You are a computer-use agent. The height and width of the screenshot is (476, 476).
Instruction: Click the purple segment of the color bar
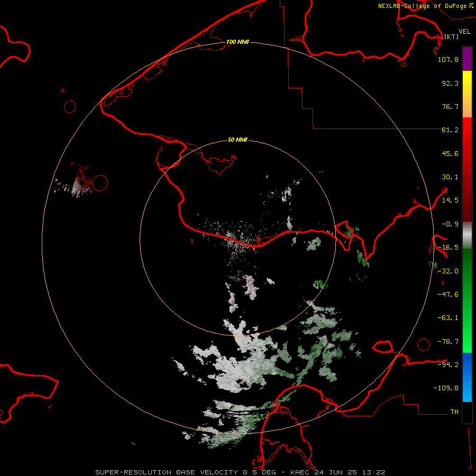(x=467, y=59)
